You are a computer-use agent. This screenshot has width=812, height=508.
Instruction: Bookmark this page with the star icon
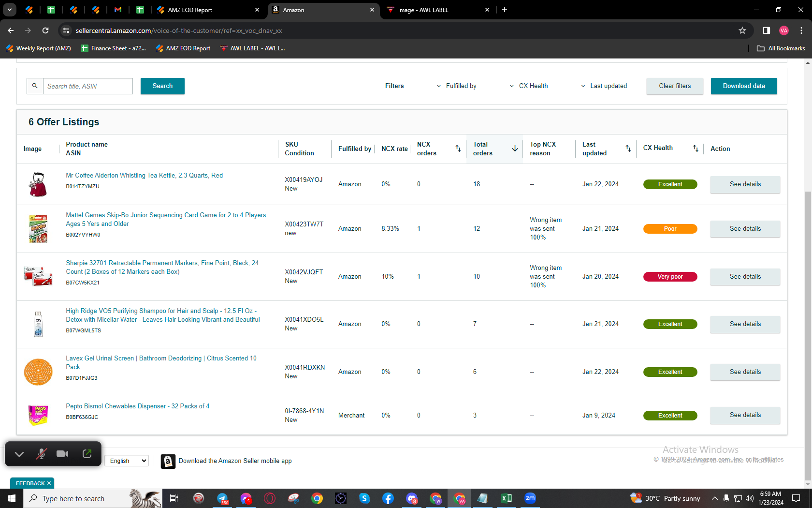pyautogui.click(x=742, y=30)
